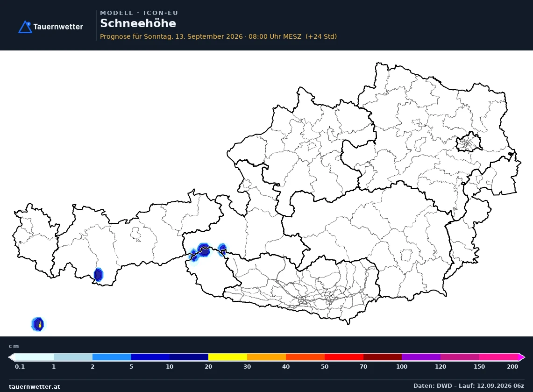Screen dimensions: 533x392
Task: Click the legend tick label '50'
Action: click(325, 366)
